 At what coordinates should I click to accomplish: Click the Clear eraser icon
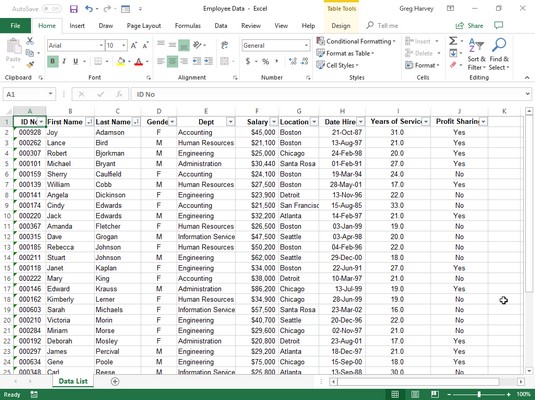click(453, 65)
